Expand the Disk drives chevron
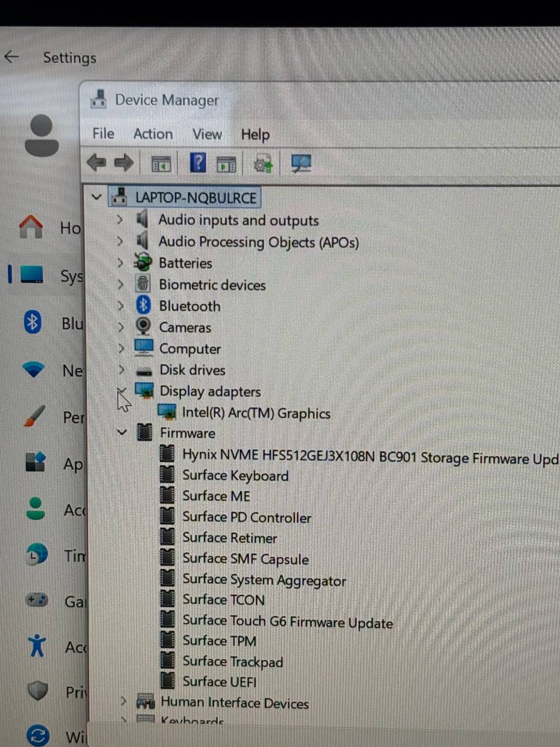 [121, 369]
